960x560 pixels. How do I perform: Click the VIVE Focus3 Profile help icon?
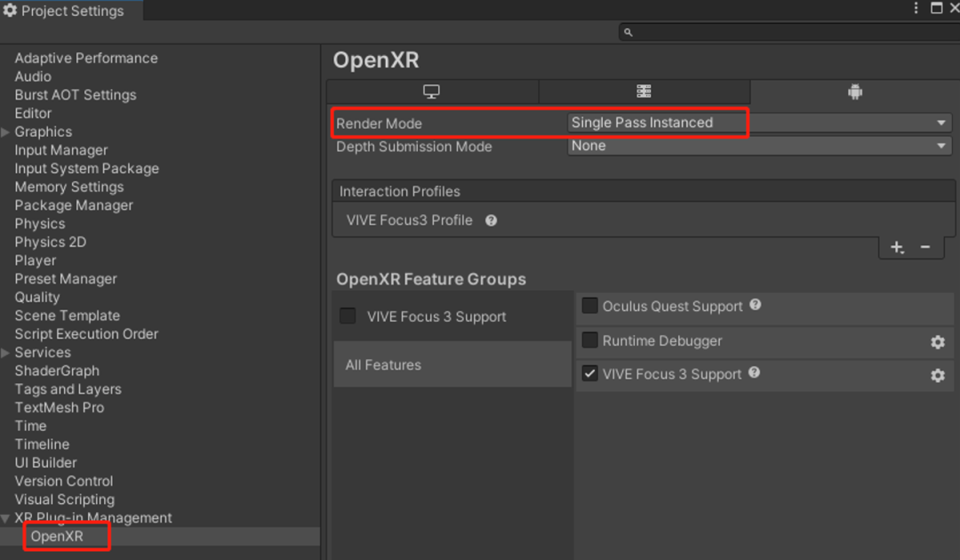tap(491, 220)
